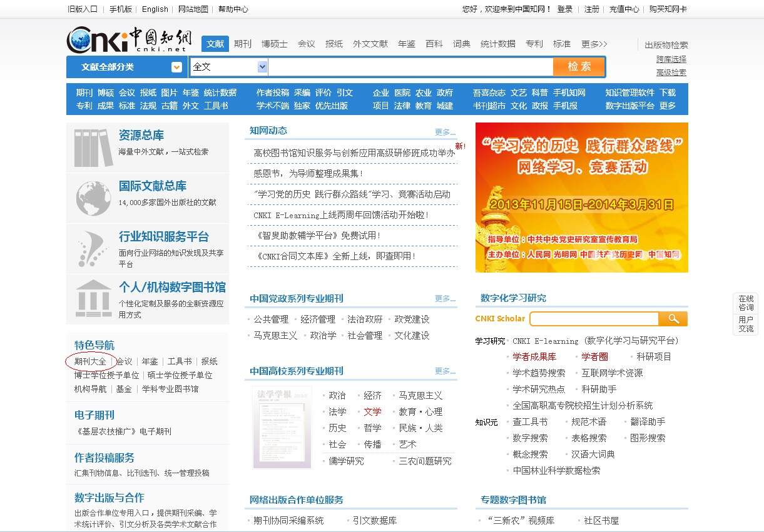764x532 pixels.
Task: Switch to the 百科 tab
Action: pos(434,44)
